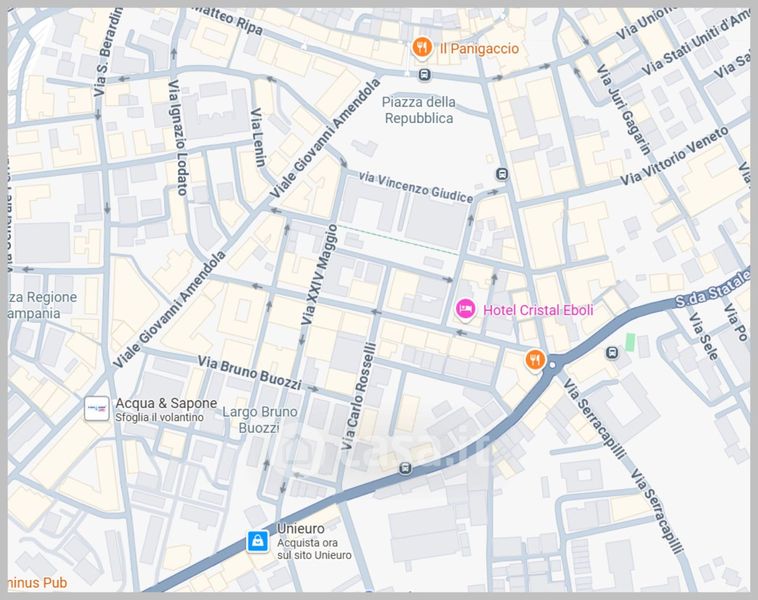Click the Il Panigaccio restaurant pin icon

(422, 47)
